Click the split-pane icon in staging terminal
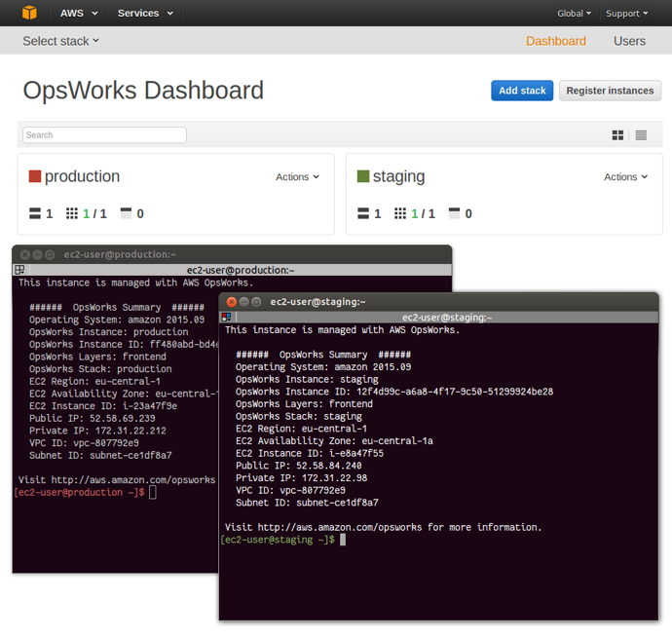 coord(226,318)
